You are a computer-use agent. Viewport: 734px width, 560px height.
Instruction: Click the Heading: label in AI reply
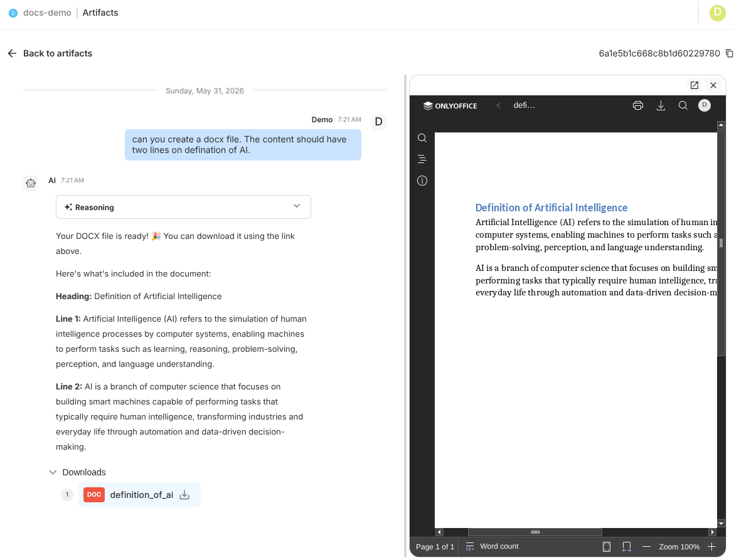point(74,297)
